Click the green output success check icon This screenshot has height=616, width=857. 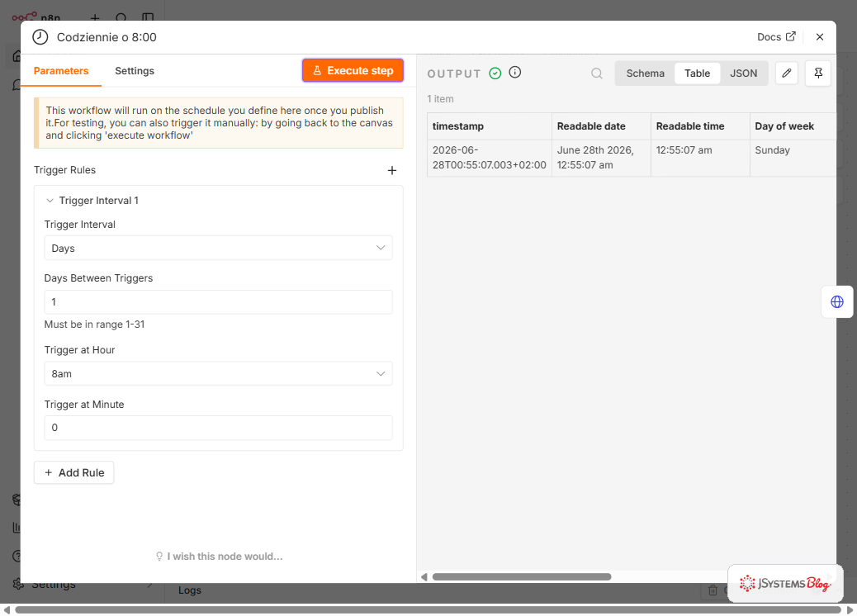click(495, 73)
